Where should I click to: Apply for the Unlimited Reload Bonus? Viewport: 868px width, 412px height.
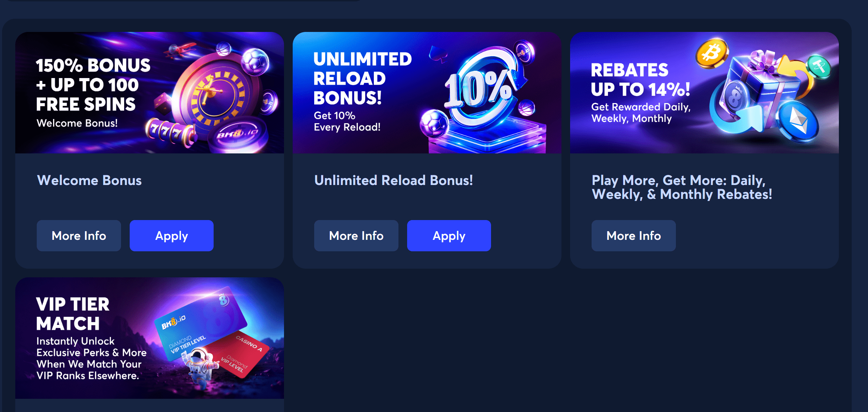point(449,236)
